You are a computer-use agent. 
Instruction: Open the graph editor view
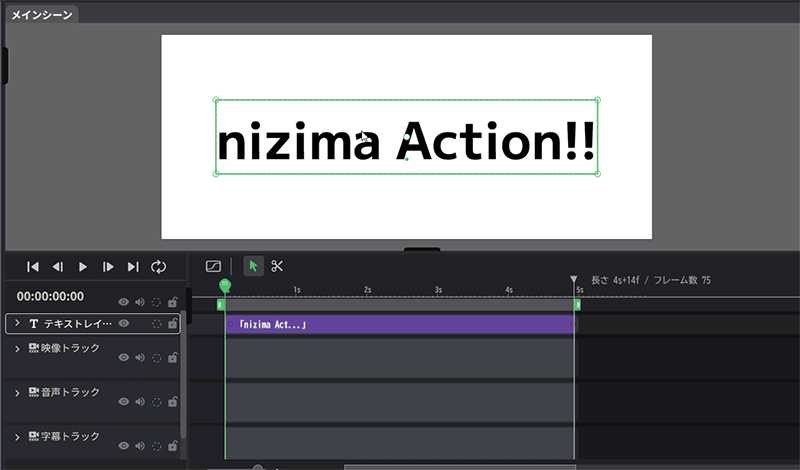(213, 266)
